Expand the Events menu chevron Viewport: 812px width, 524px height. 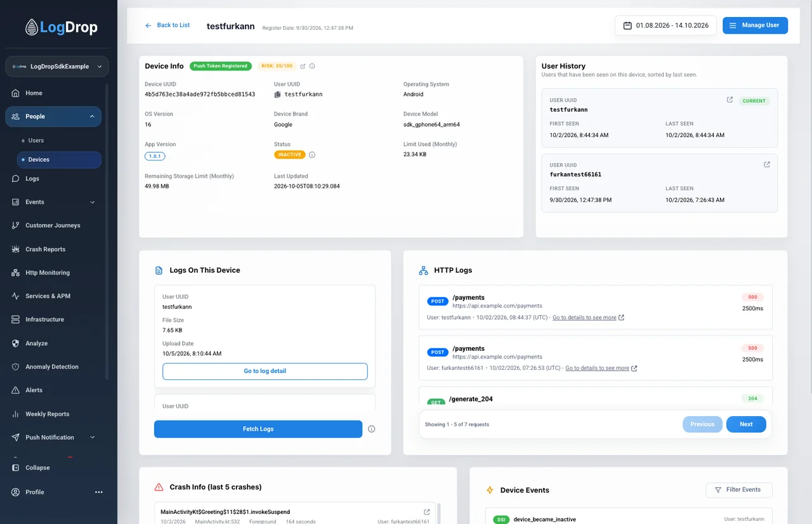(x=92, y=202)
